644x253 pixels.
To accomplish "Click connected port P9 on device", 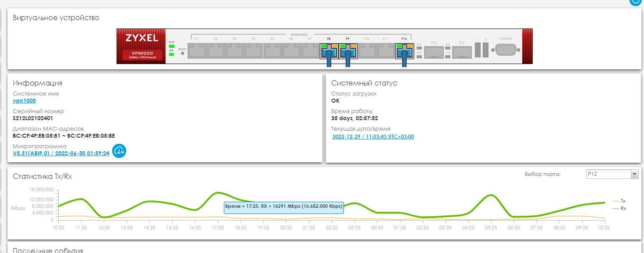I will click(348, 50).
